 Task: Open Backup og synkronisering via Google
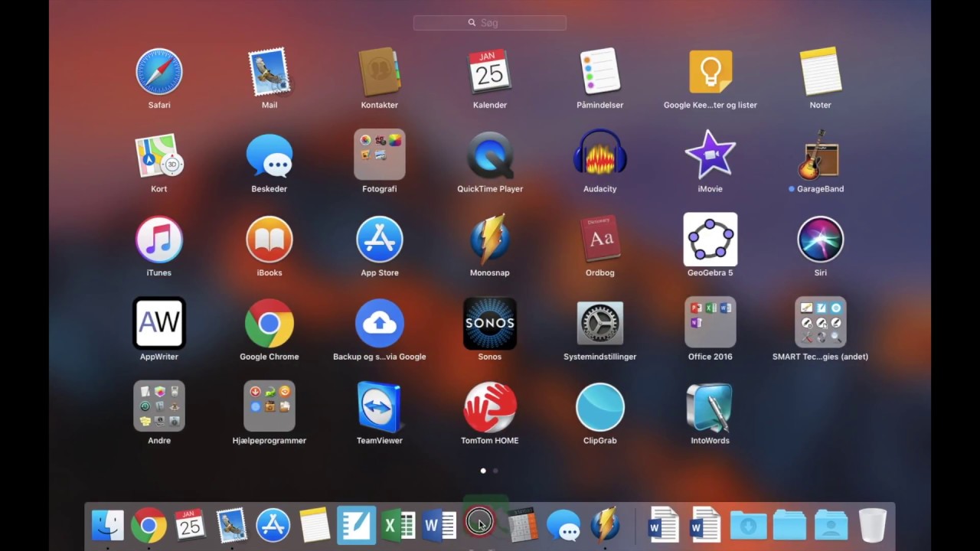(380, 323)
